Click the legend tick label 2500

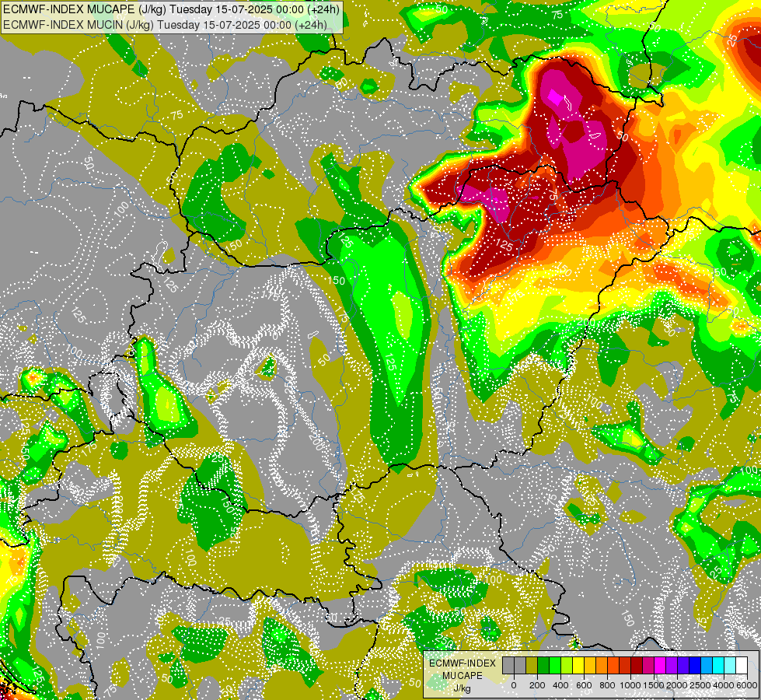coord(700,685)
